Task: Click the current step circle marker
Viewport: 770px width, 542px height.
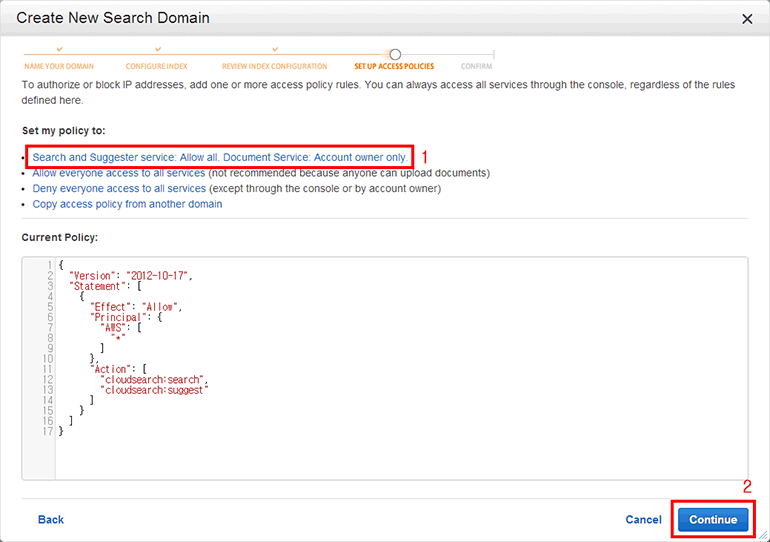Action: (395, 54)
